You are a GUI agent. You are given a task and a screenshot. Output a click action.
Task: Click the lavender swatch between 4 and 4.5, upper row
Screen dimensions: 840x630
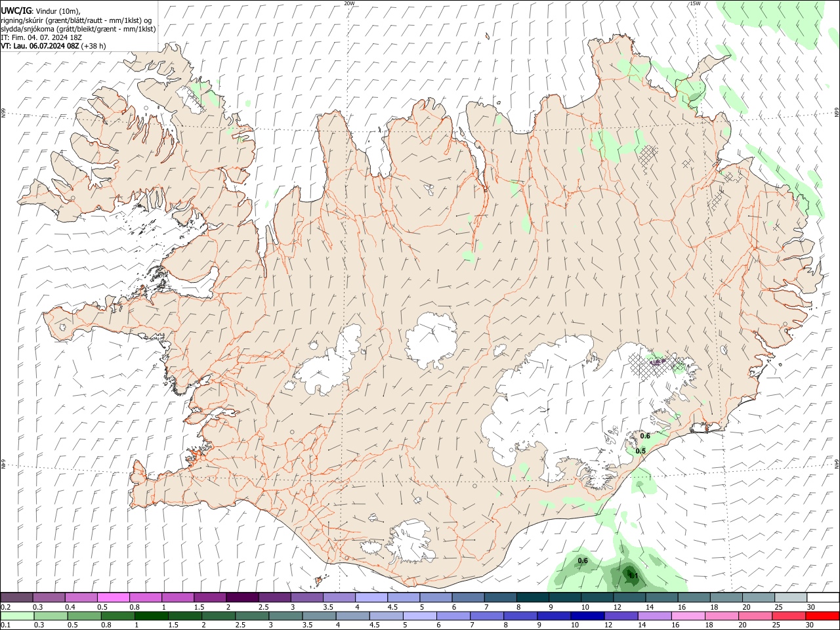coord(371,597)
